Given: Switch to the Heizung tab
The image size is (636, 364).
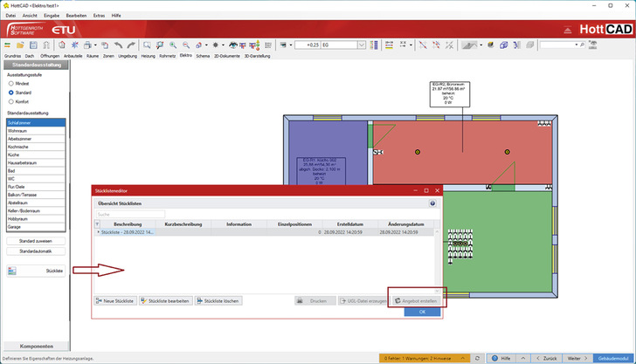Looking at the screenshot, I should click(148, 55).
